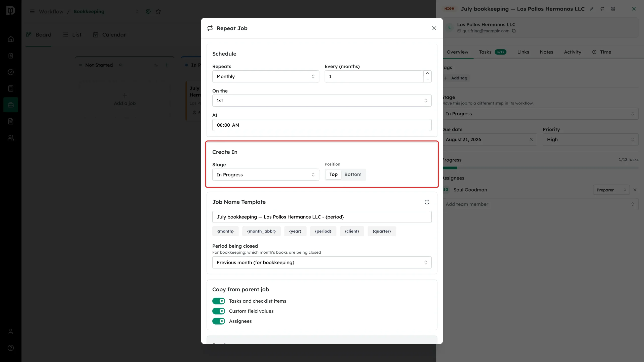Toggle Tasks and checklist items switch
Viewport: 644px width, 362px height.
point(219,301)
